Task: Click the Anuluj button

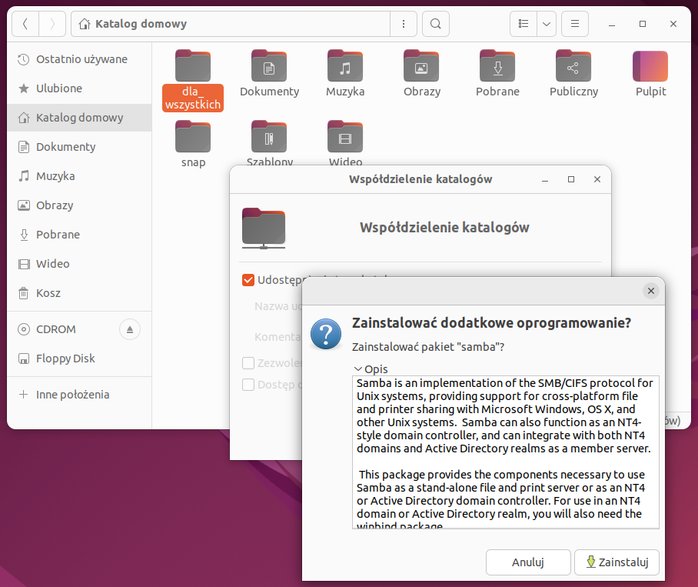Action: tap(528, 562)
